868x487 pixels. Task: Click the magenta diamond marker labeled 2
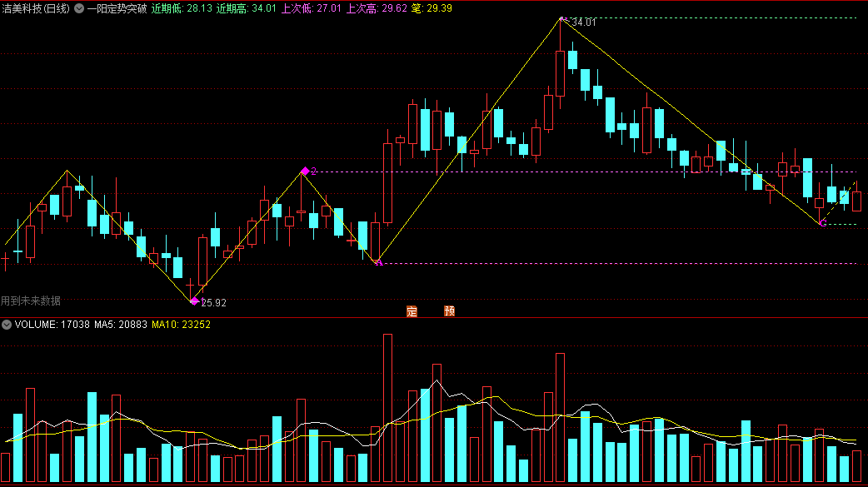[305, 171]
